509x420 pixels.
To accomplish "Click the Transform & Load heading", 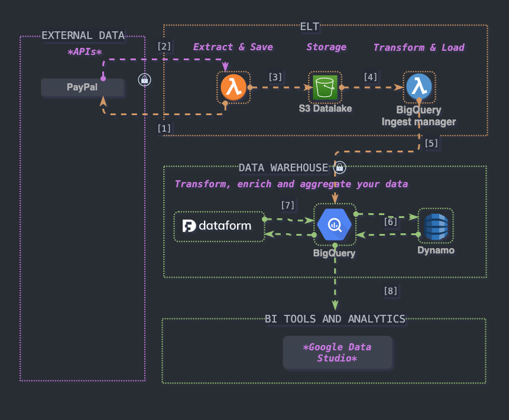I will tap(419, 47).
